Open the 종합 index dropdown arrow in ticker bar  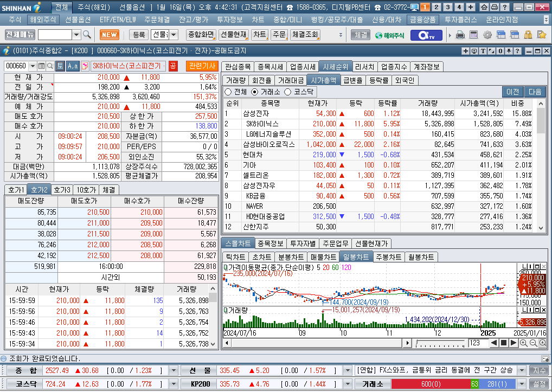pos(173,370)
